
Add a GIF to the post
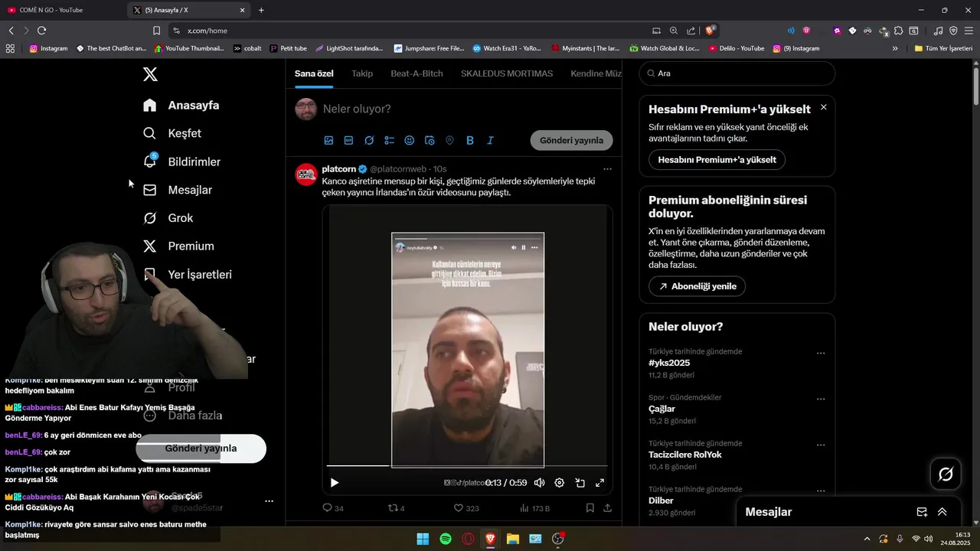[x=348, y=140]
